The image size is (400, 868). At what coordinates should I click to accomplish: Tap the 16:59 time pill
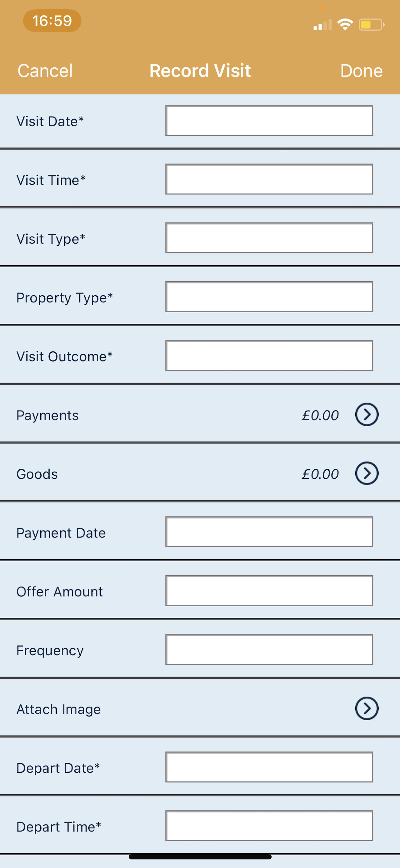52,21
